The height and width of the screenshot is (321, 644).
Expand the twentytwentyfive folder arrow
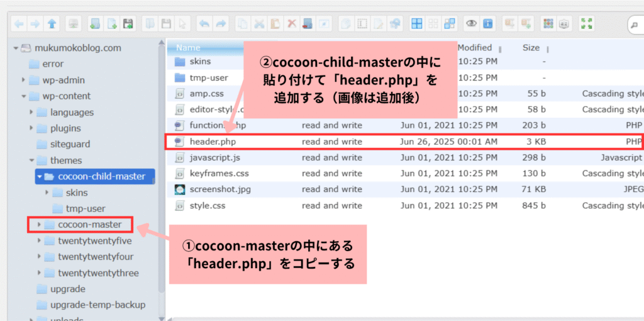(x=39, y=240)
